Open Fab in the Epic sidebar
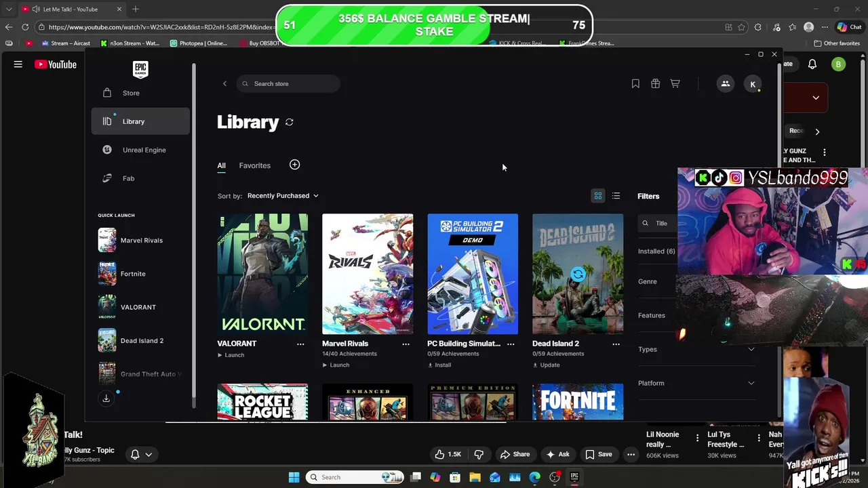The width and height of the screenshot is (868, 488). [x=140, y=178]
